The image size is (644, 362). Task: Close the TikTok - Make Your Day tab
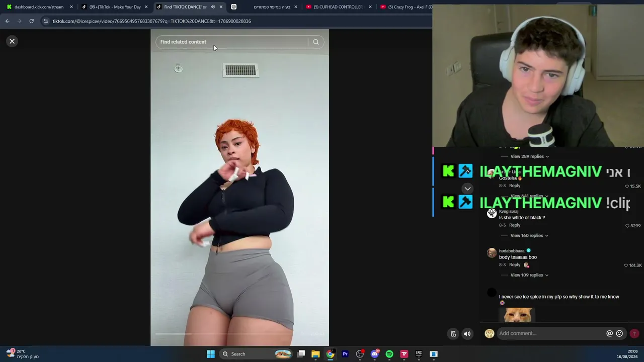click(146, 7)
